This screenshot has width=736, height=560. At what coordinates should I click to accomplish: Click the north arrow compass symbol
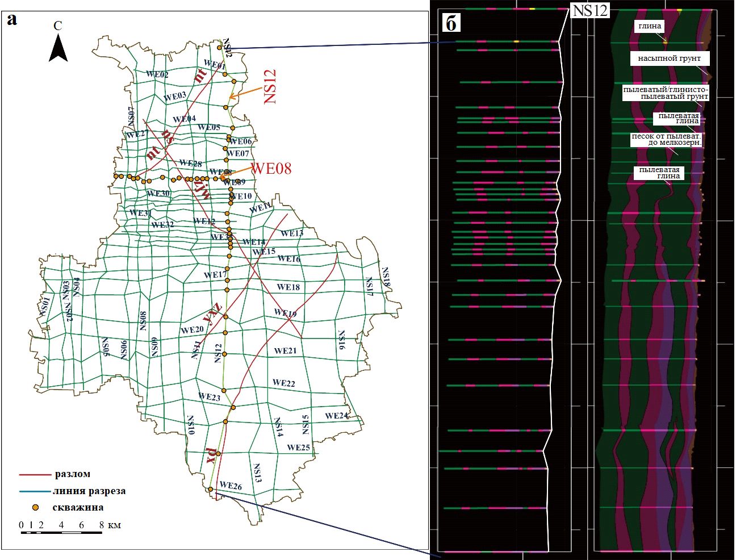tap(58, 47)
